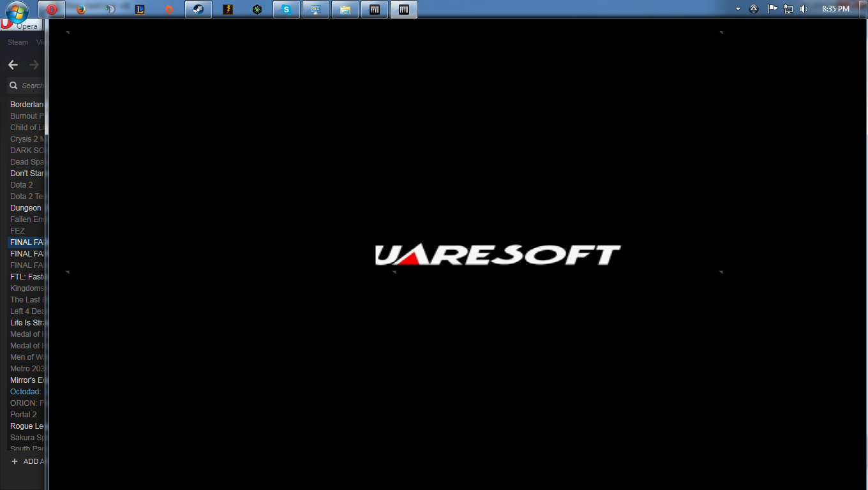The image size is (868, 490).
Task: Switch to Steam via its taskbar icon
Action: 198,10
